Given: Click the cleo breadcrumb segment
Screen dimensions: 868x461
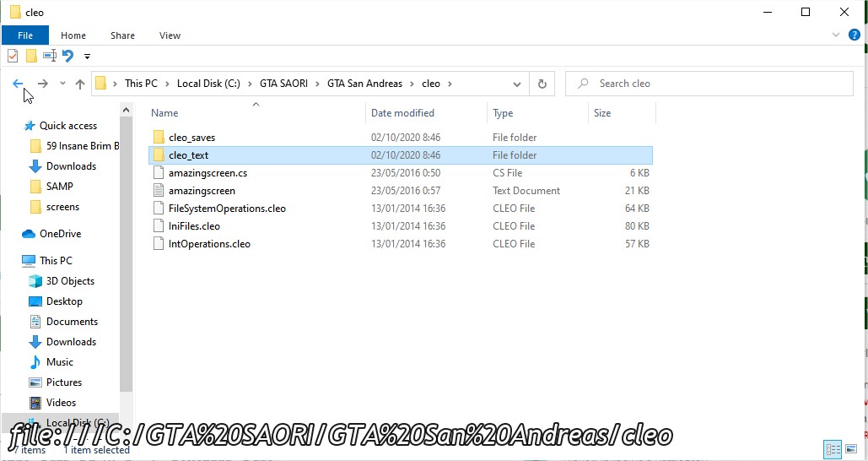Looking at the screenshot, I should point(431,84).
